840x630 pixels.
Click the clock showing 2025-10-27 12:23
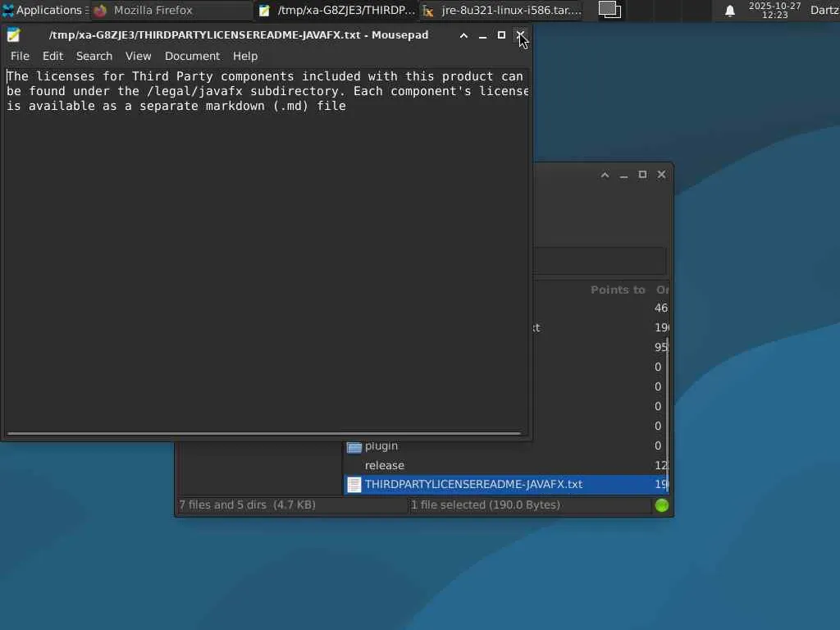coord(774,10)
